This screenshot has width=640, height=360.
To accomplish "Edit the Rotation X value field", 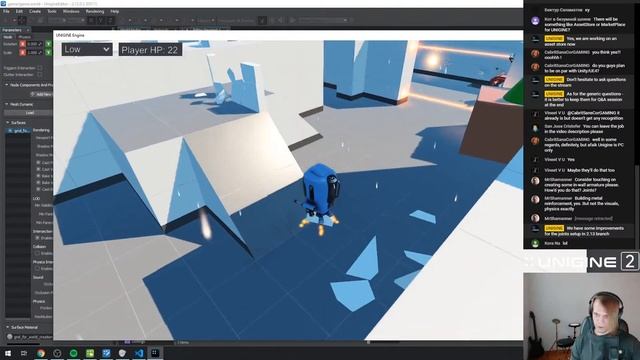I will [x=35, y=44].
